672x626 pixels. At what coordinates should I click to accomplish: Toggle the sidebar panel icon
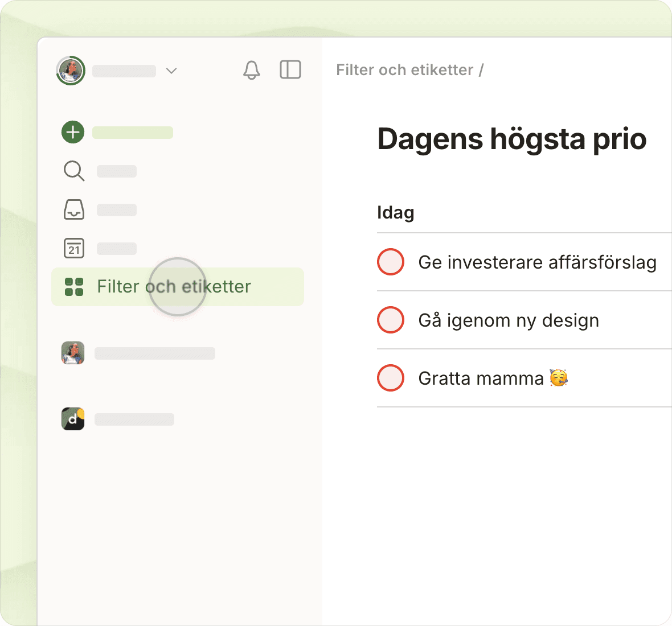click(290, 70)
